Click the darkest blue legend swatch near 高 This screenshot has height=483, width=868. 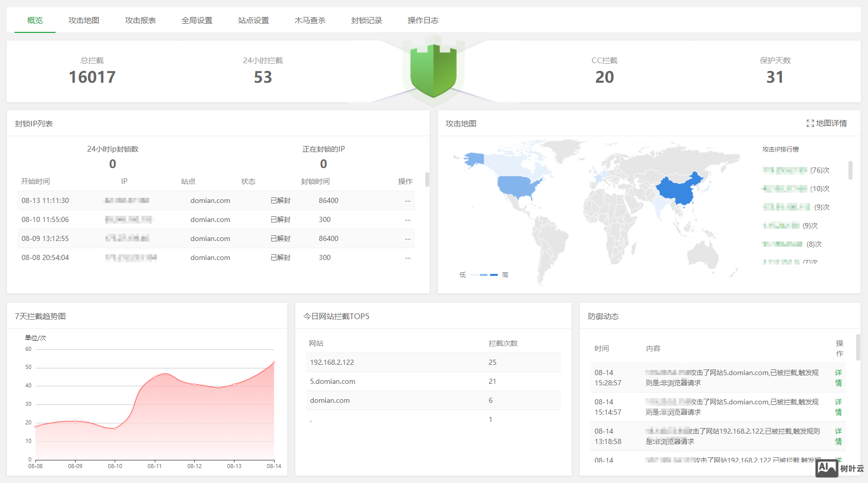(494, 275)
